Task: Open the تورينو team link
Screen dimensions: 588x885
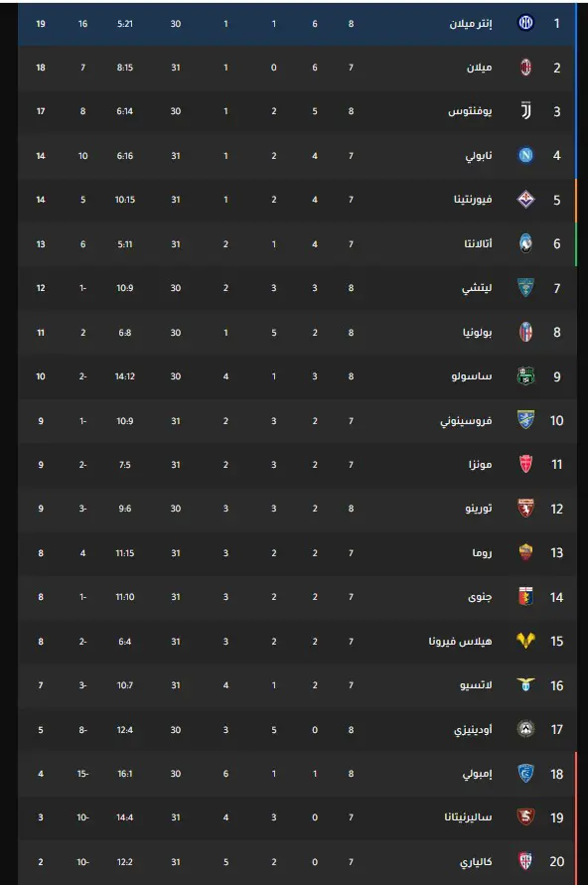Action: (479, 509)
